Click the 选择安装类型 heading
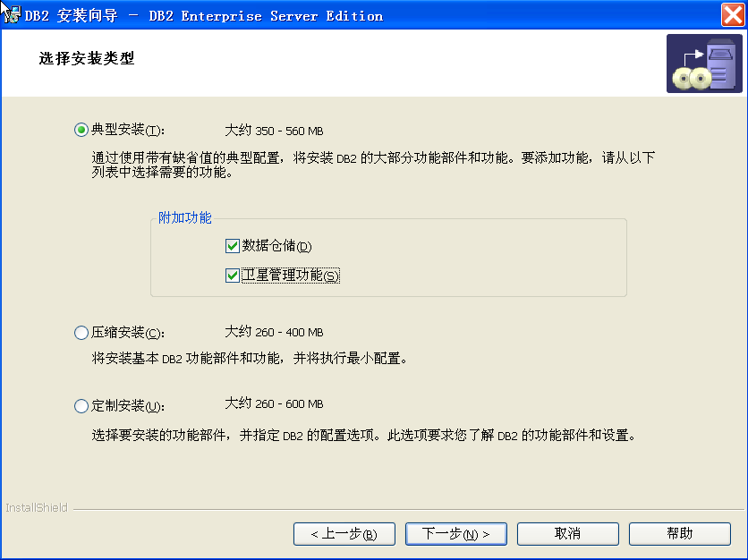This screenshot has height=560, width=748. tap(86, 59)
